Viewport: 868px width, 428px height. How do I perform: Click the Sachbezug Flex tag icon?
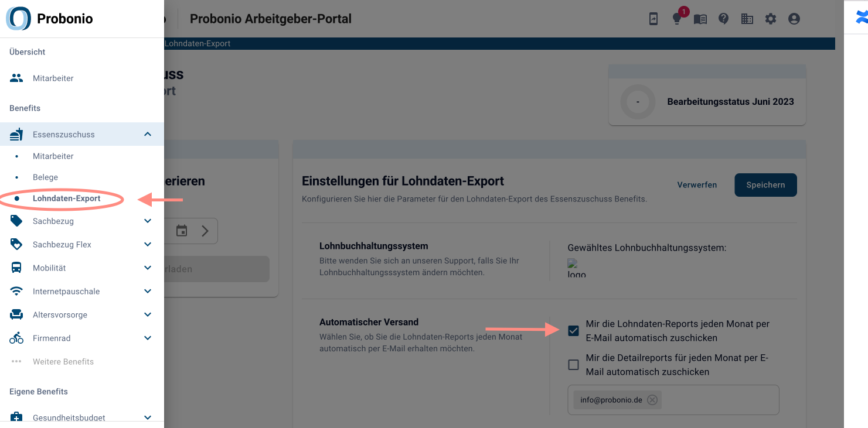(x=16, y=244)
